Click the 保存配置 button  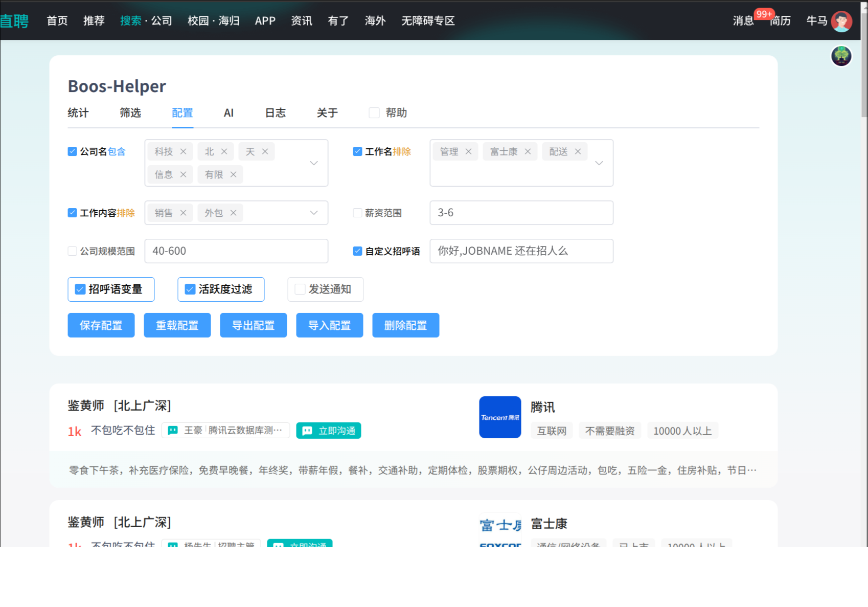pyautogui.click(x=101, y=325)
